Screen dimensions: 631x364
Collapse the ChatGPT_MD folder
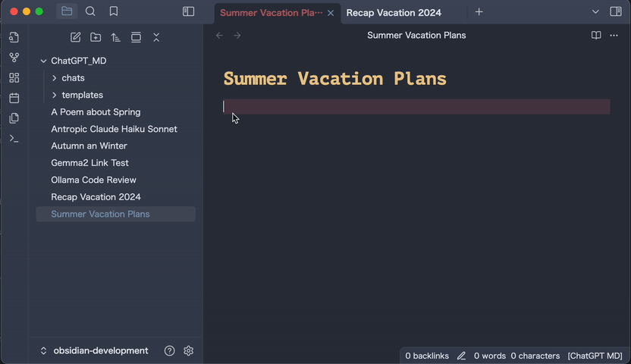tap(43, 61)
